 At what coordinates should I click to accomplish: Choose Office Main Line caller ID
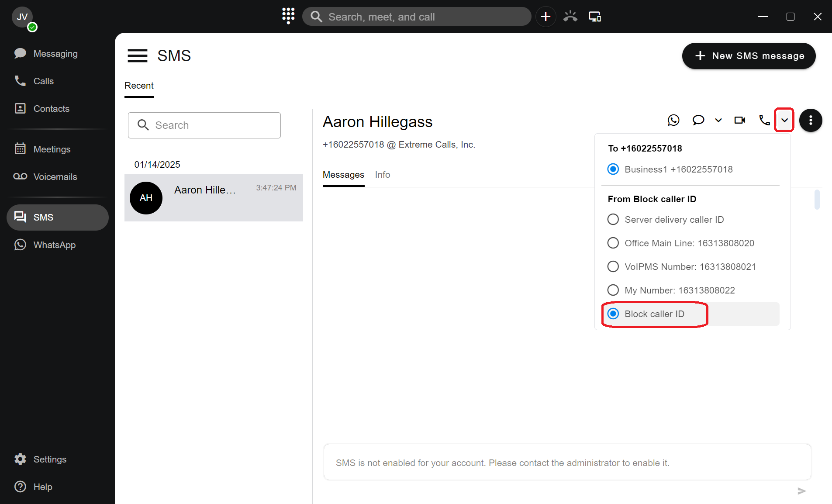[x=613, y=243]
